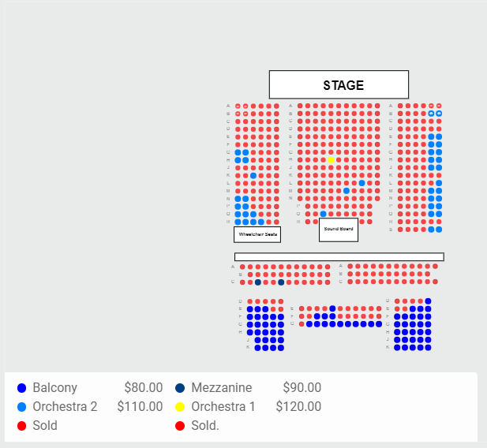The height and width of the screenshot is (448, 487).
Task: Select the second dark Mezzanine seat in row C
Action: [x=281, y=282]
